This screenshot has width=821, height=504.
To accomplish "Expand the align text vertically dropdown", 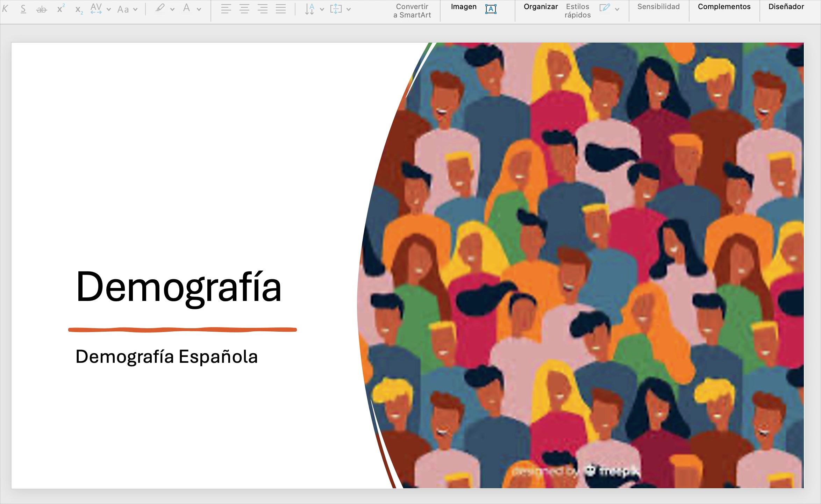I will pyautogui.click(x=349, y=9).
